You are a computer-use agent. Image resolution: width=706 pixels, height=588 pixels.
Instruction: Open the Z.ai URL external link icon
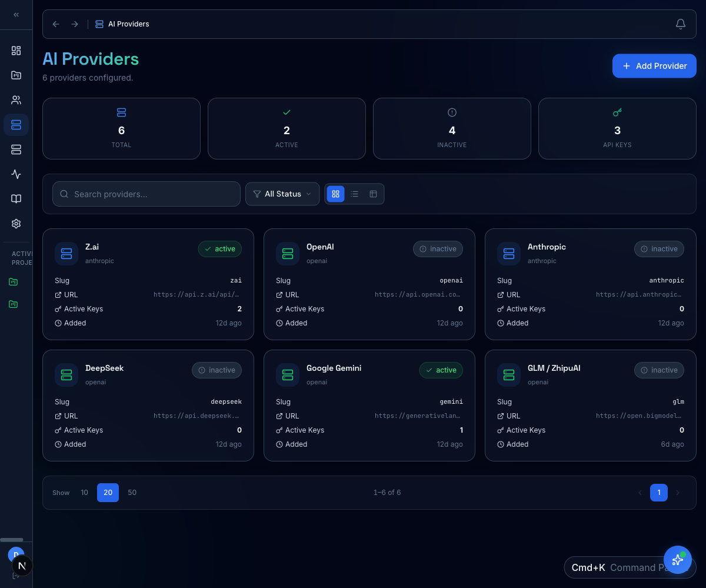[x=58, y=295]
